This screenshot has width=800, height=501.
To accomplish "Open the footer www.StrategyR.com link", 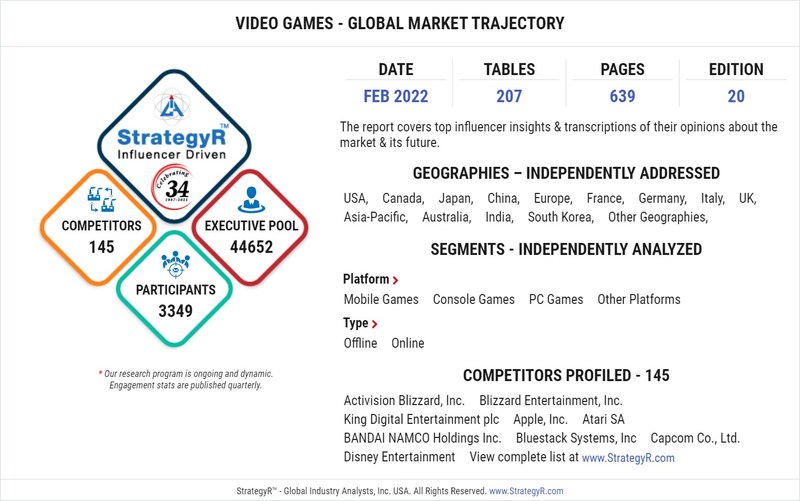I will 526,491.
